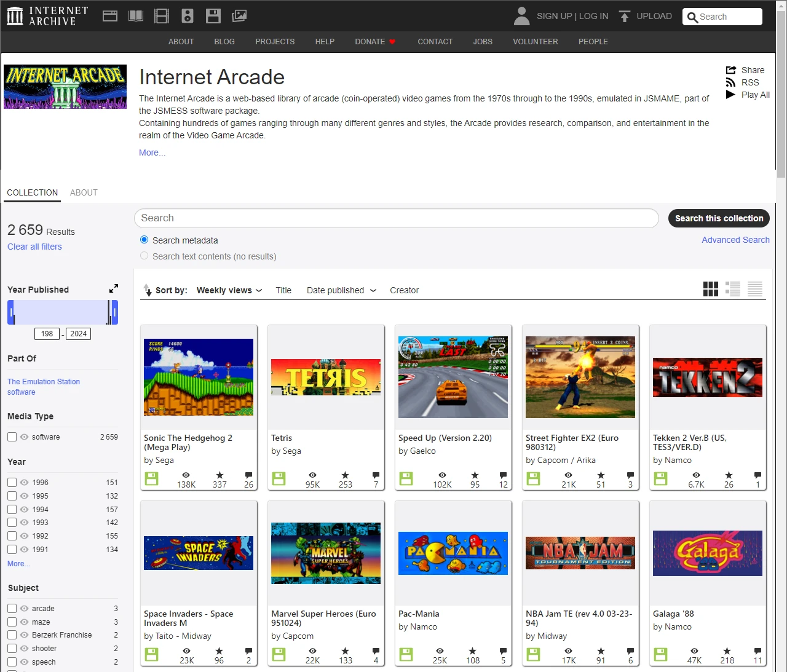The width and height of the screenshot is (787, 672).
Task: Click software icon on Sonic the Hedgehog 2 tile
Action: click(x=151, y=478)
